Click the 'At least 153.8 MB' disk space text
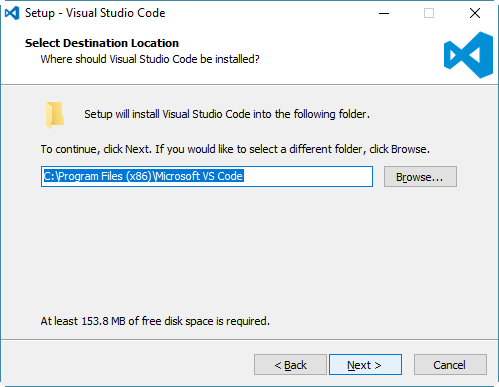The image size is (499, 387). [155, 321]
